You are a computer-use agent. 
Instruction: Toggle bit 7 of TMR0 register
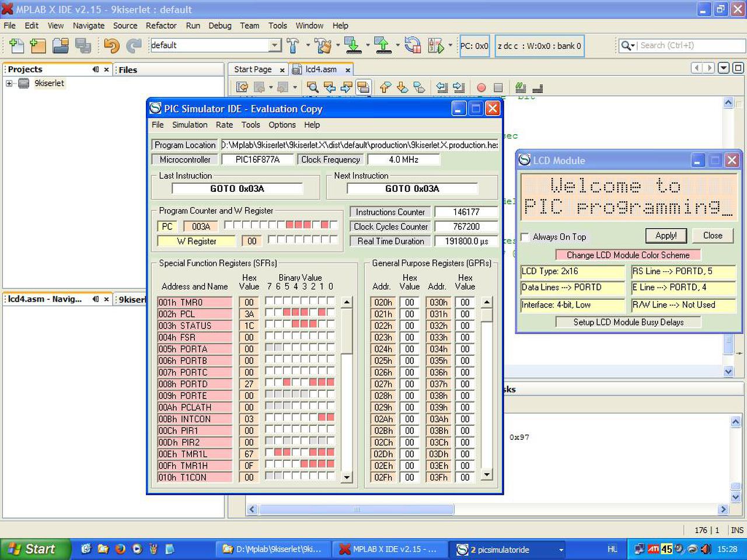click(x=270, y=302)
